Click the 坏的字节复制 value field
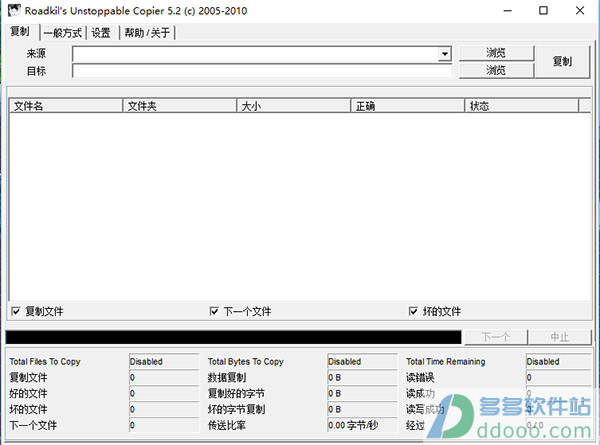Viewport: 600px width, 445px height. (x=362, y=409)
